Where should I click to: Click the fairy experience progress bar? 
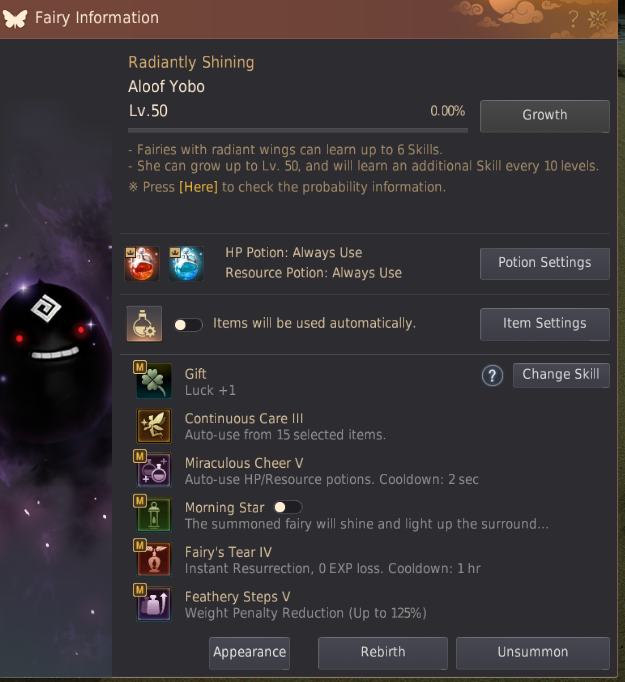click(298, 130)
